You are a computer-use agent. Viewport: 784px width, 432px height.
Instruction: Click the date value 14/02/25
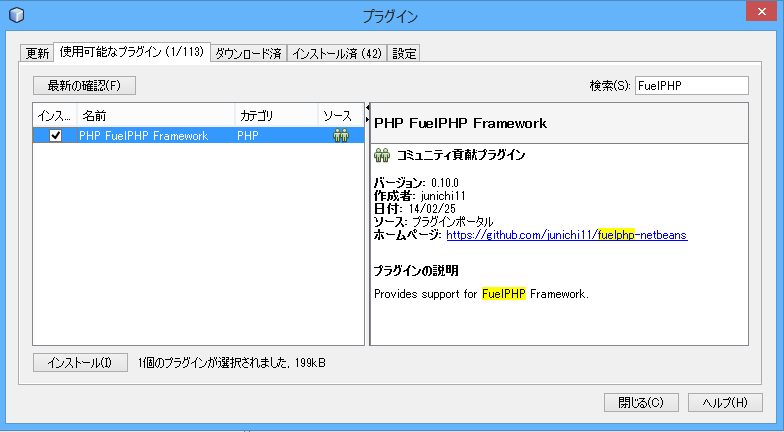tap(432, 208)
